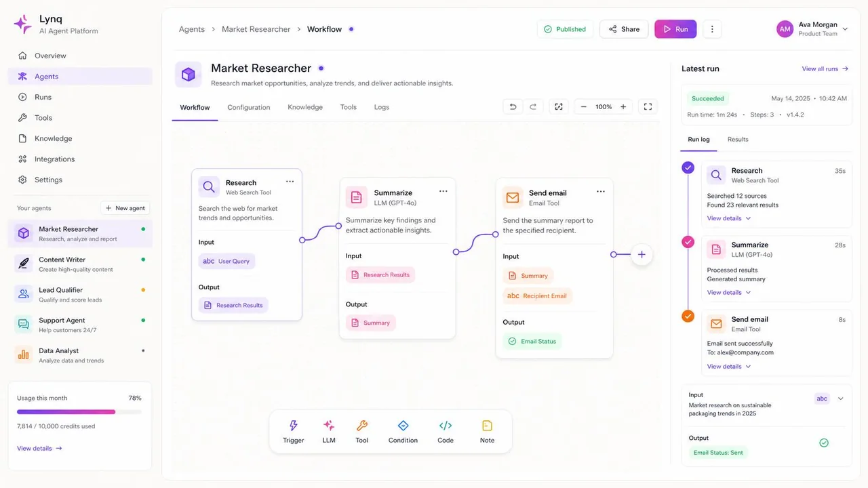Expand View details under Summarize run step

[729, 293]
